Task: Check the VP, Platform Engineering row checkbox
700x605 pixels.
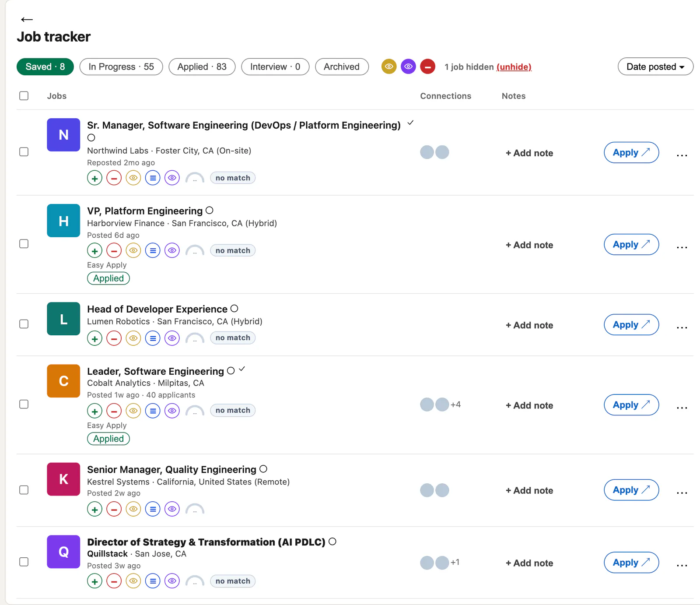Action: click(24, 243)
